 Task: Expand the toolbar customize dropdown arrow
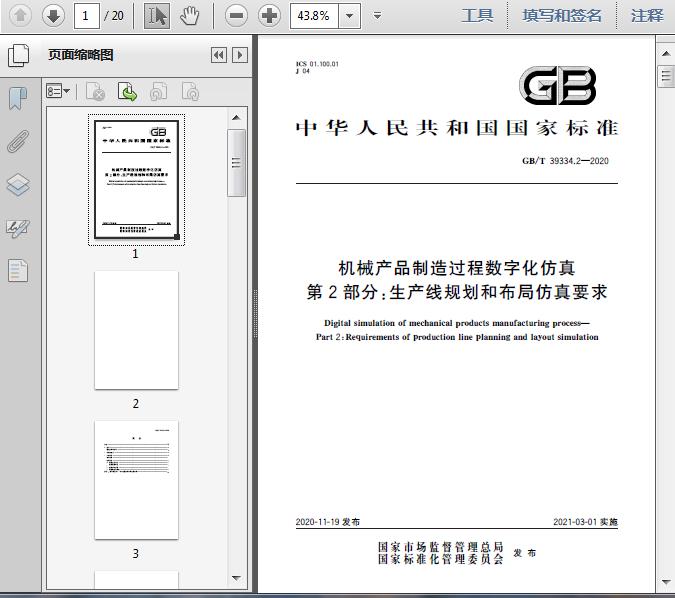(377, 15)
